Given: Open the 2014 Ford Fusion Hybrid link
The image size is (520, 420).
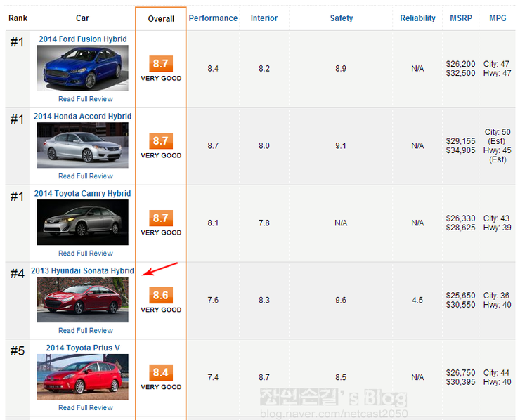Looking at the screenshot, I should point(83,39).
